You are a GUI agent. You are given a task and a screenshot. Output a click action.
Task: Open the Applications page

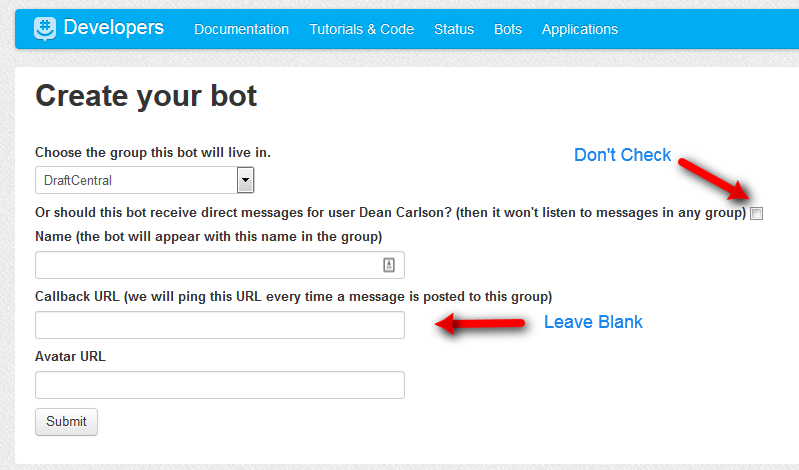click(x=580, y=29)
